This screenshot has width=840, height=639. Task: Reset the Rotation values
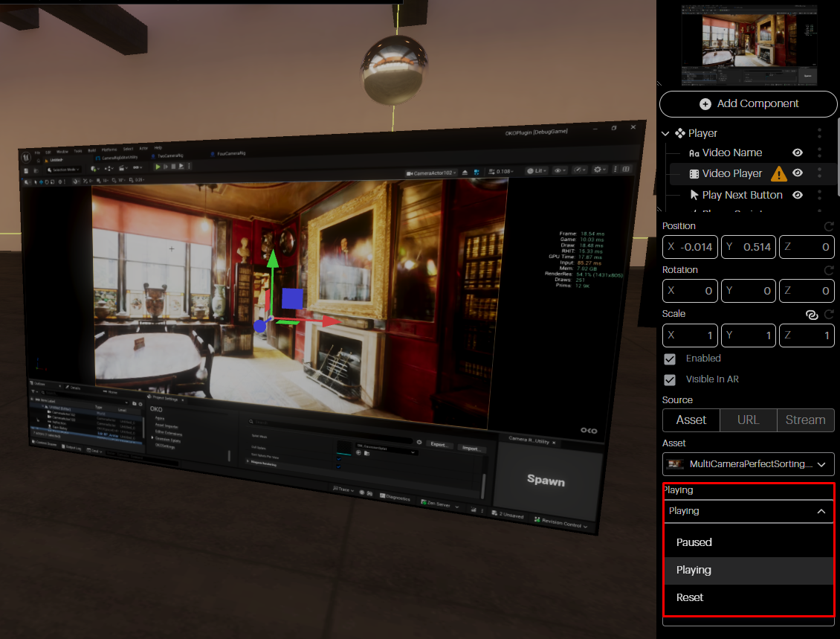829,270
